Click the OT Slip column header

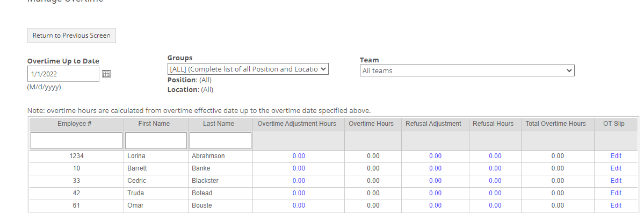(x=614, y=124)
